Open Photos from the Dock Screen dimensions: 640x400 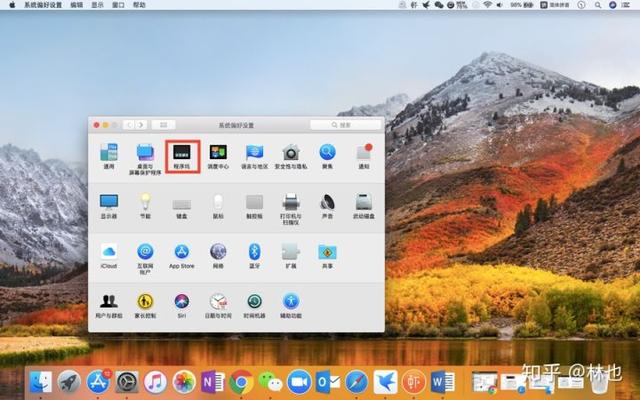(184, 382)
